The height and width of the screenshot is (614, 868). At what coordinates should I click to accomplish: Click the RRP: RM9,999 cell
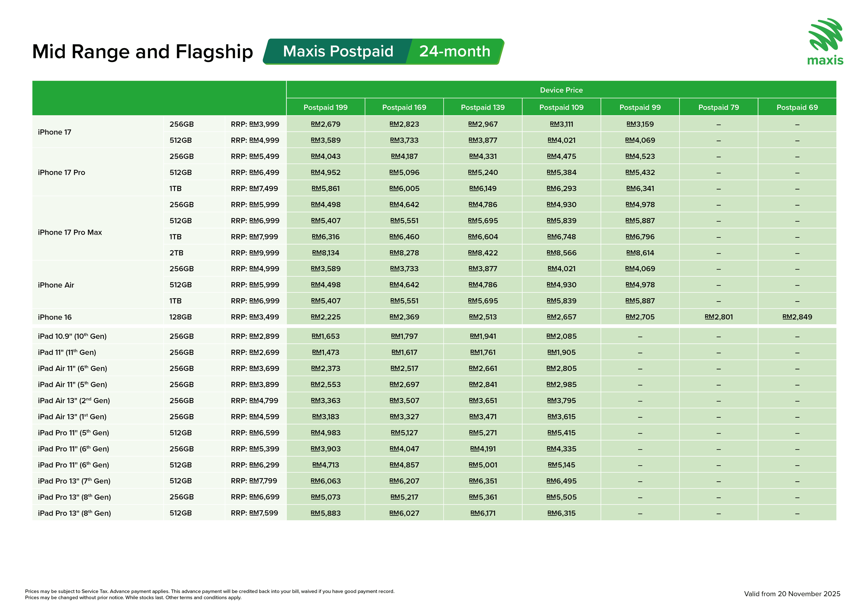tap(255, 253)
